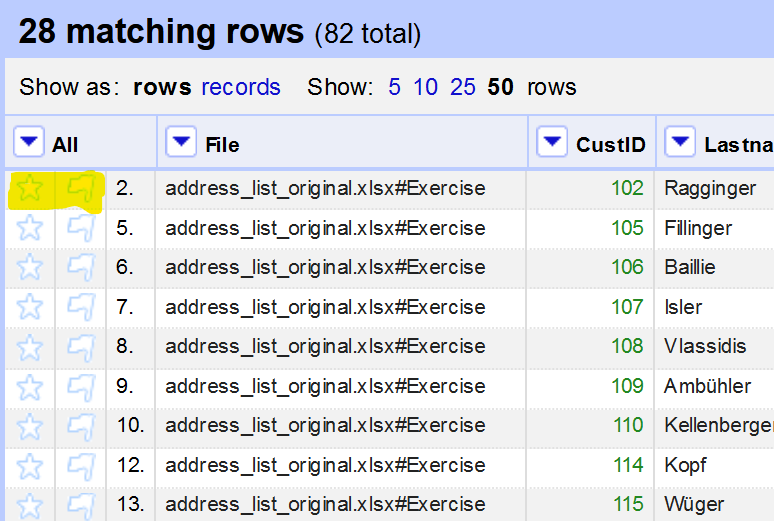Screen dimensions: 774x521
Task: Switch view to records mode
Action: click(x=241, y=87)
